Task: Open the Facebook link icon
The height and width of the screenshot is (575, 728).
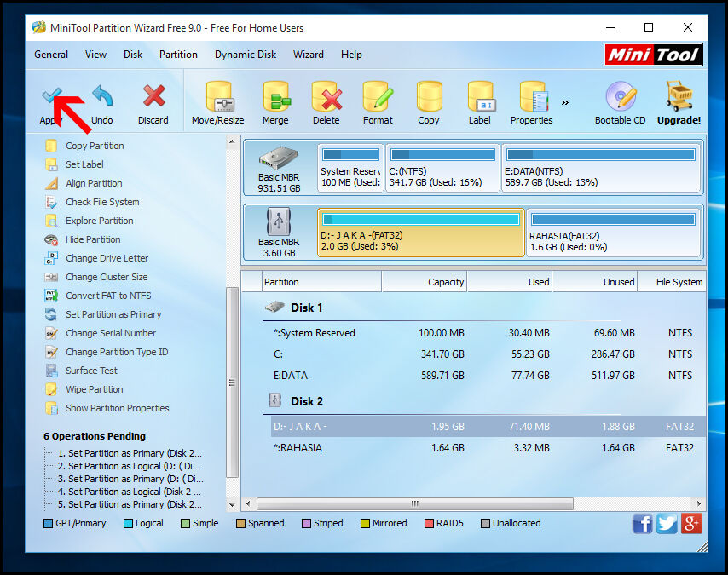Action: [642, 524]
